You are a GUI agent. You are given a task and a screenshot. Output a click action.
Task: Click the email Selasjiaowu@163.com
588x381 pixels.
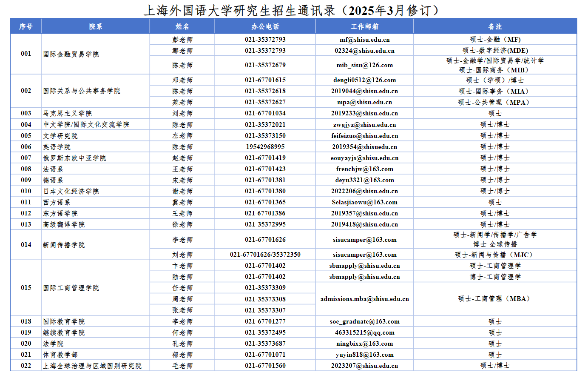pyautogui.click(x=364, y=202)
